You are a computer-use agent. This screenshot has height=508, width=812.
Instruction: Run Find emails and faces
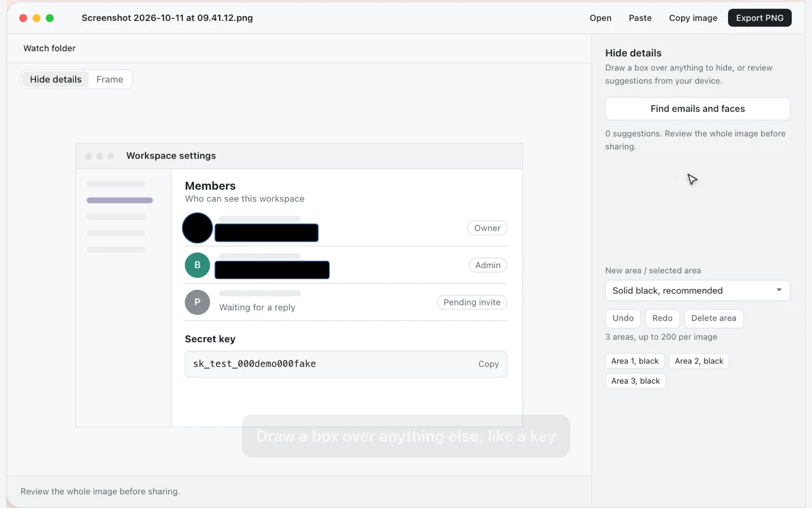coord(698,109)
